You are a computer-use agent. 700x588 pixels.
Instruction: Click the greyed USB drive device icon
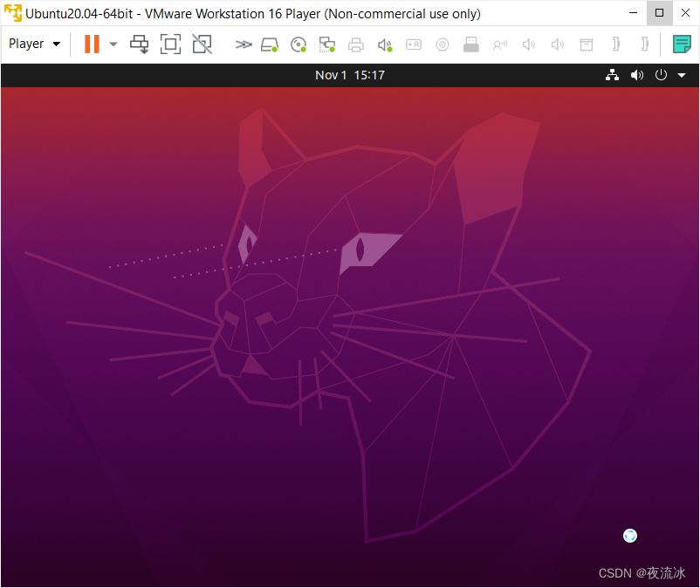471,44
